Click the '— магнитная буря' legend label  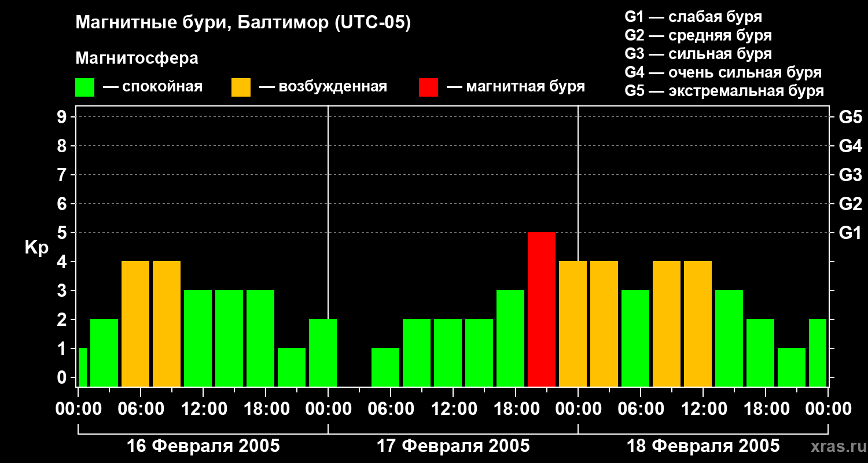coord(516,87)
